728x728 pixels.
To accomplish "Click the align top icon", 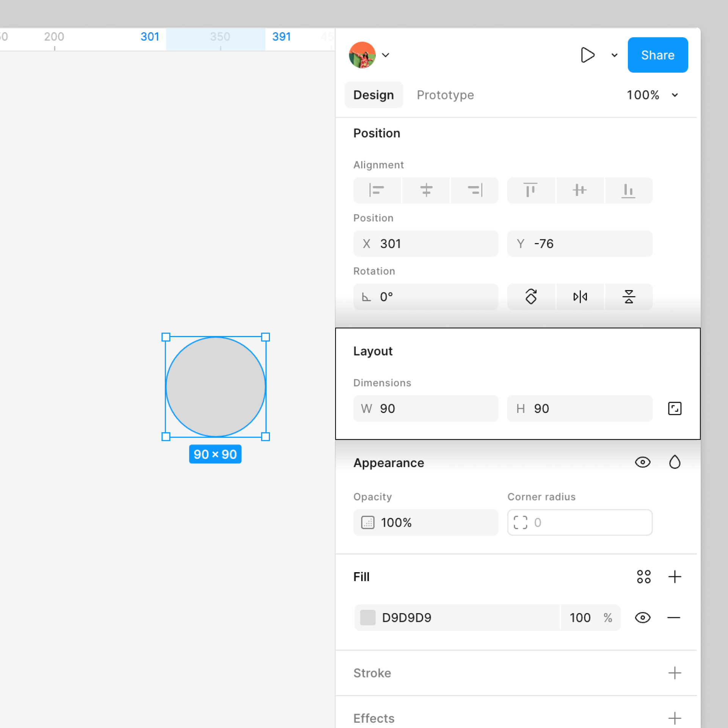I will 530,190.
